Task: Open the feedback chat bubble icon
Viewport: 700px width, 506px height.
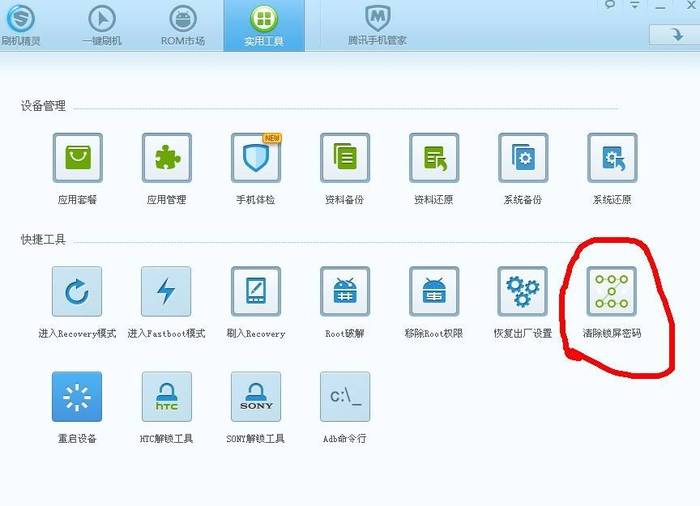Action: [x=610, y=5]
